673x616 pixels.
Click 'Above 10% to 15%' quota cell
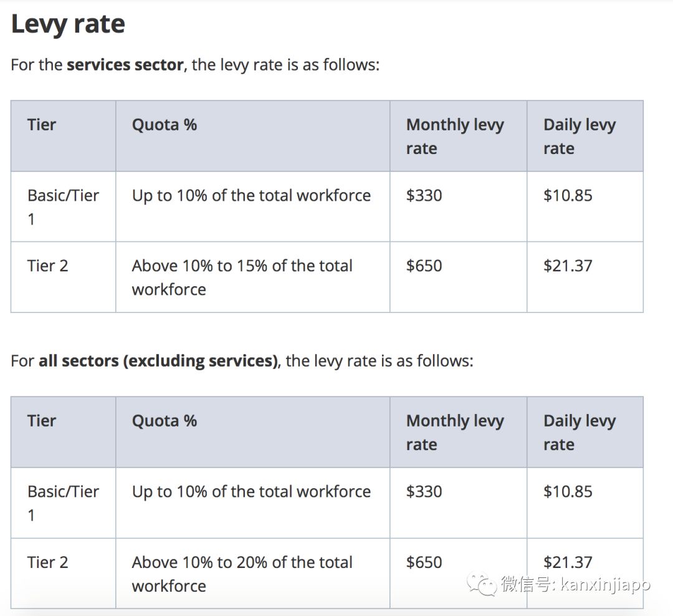tap(242, 277)
